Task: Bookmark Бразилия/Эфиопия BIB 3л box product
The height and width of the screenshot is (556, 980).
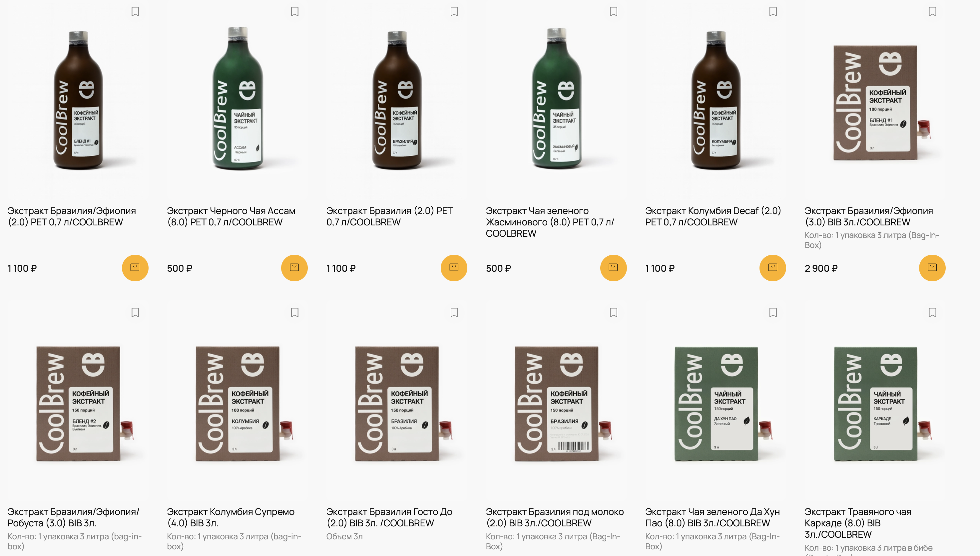Action: click(x=932, y=11)
